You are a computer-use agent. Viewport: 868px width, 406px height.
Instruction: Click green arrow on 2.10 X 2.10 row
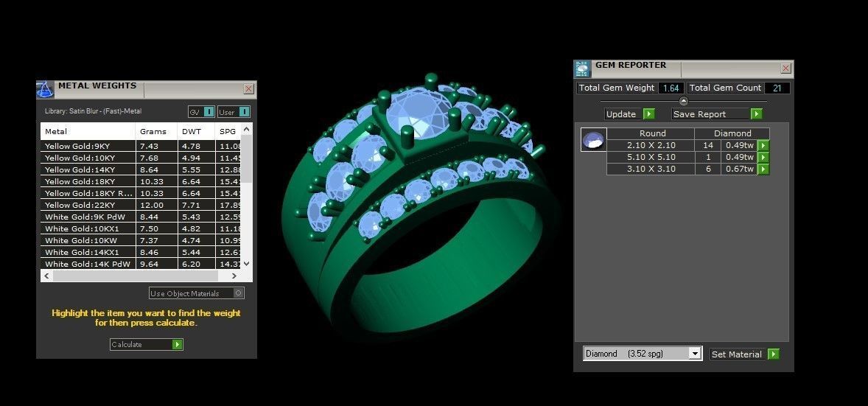tap(763, 146)
